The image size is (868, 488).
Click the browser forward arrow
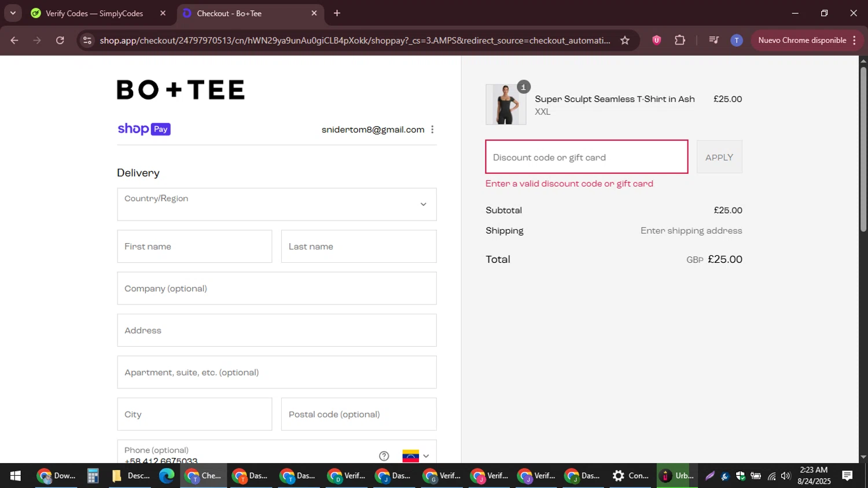pos(37,41)
